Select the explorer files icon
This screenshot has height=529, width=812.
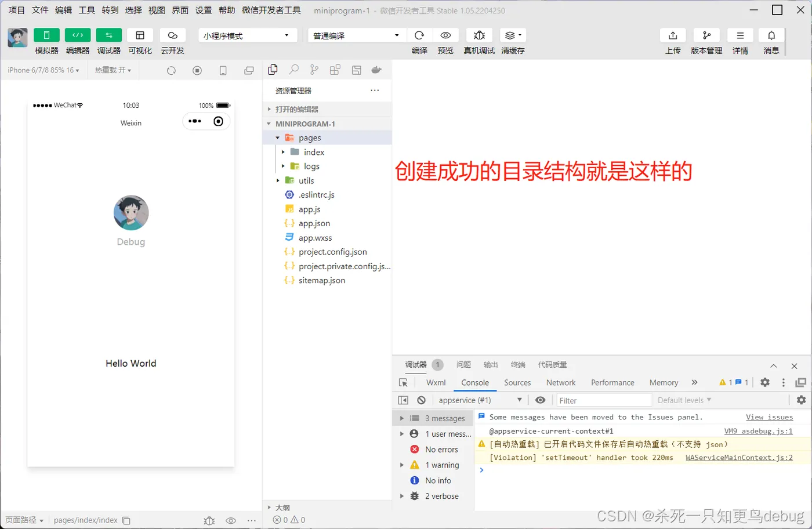[x=273, y=70]
